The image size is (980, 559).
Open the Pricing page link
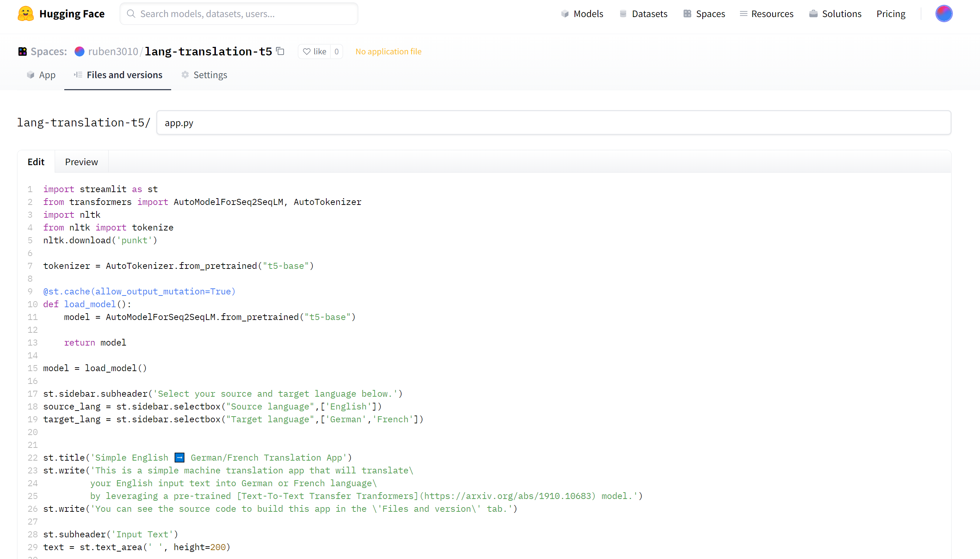pos(891,14)
